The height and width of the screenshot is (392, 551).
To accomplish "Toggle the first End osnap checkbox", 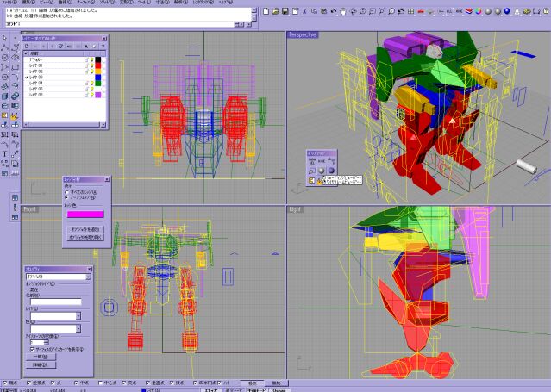I will tap(5, 383).
